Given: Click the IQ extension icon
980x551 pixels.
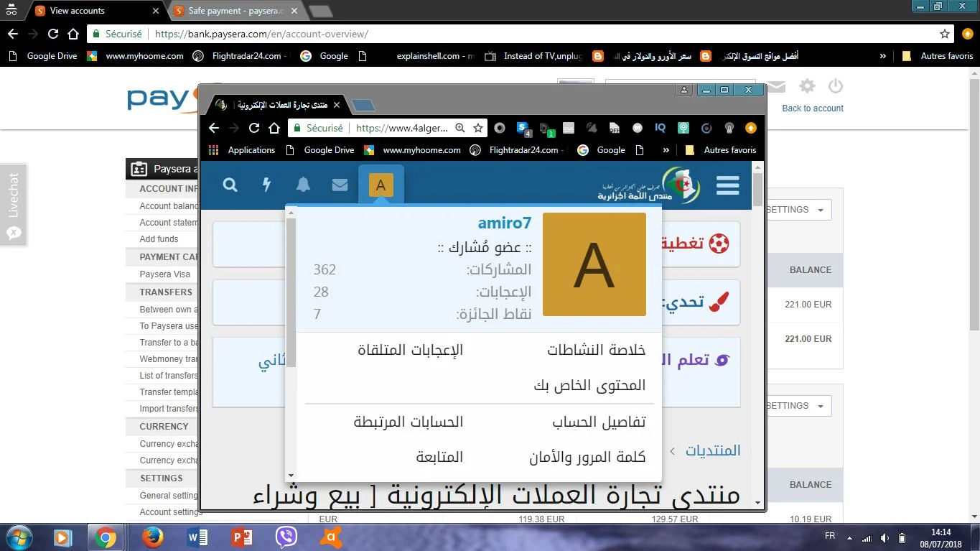Looking at the screenshot, I should click(661, 128).
